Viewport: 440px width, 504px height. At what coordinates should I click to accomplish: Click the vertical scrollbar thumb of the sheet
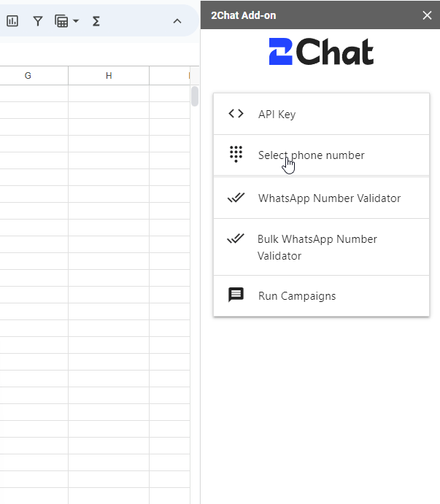click(195, 96)
